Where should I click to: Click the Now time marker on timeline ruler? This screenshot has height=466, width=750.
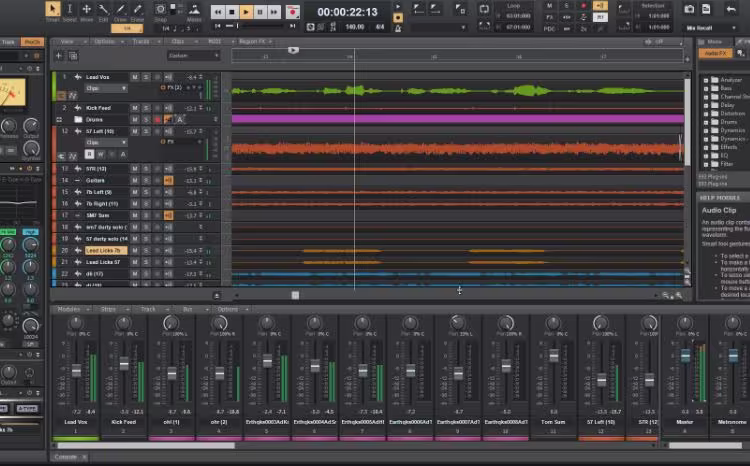pyautogui.click(x=293, y=50)
